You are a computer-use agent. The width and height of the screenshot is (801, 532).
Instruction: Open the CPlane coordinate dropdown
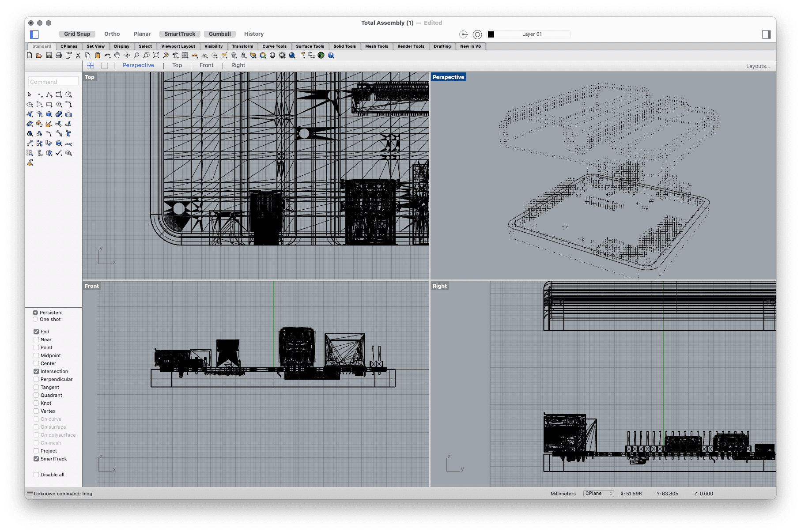click(x=598, y=494)
